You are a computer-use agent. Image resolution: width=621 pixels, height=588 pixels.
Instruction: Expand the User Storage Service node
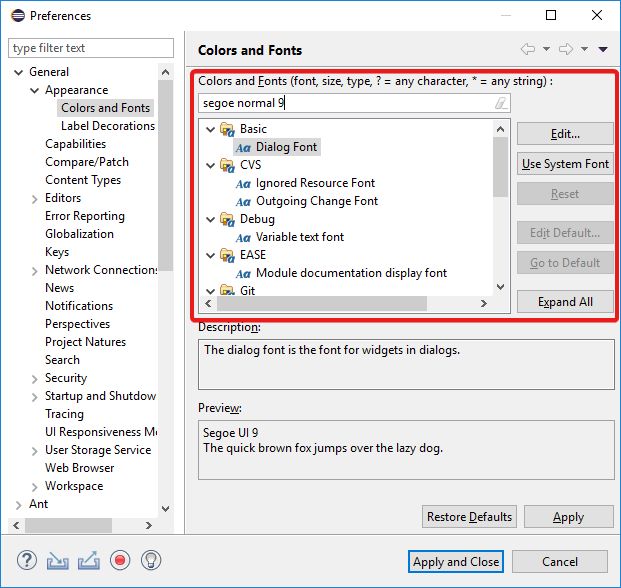point(34,451)
